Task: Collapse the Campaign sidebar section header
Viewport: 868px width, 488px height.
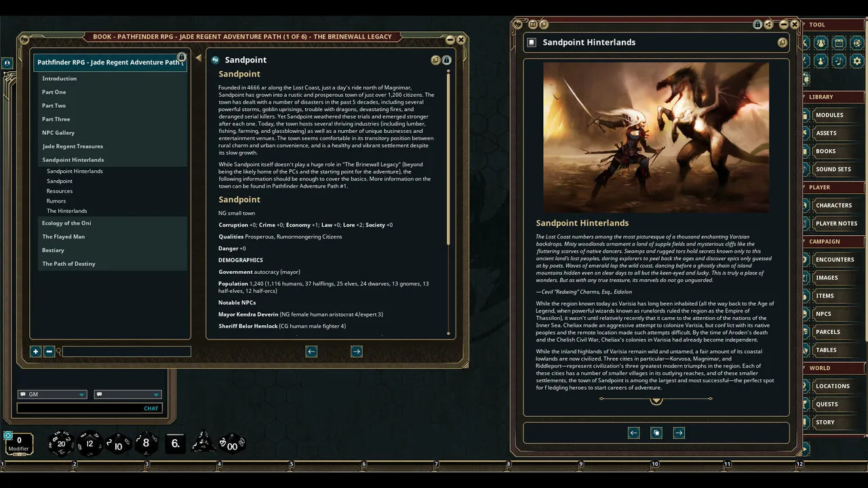Action: coord(834,241)
